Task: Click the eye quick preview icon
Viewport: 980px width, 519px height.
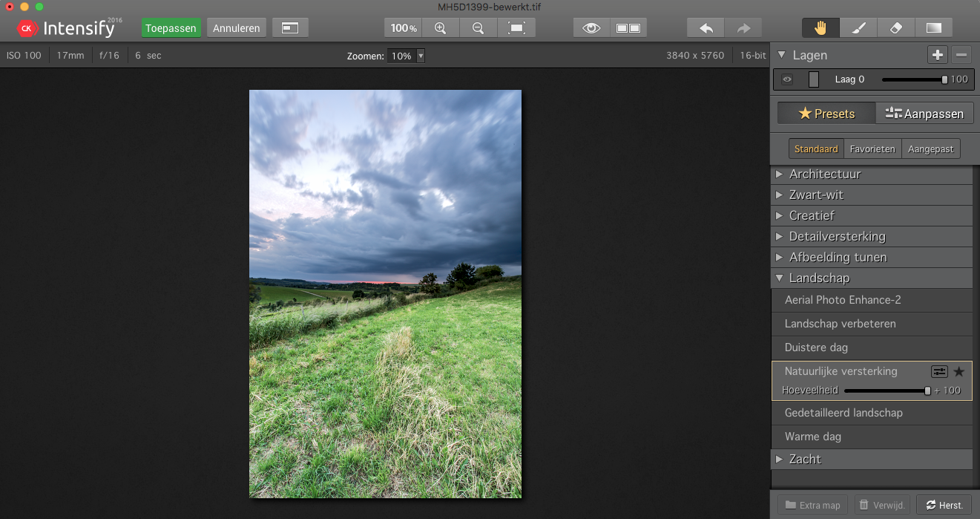Action: point(591,28)
